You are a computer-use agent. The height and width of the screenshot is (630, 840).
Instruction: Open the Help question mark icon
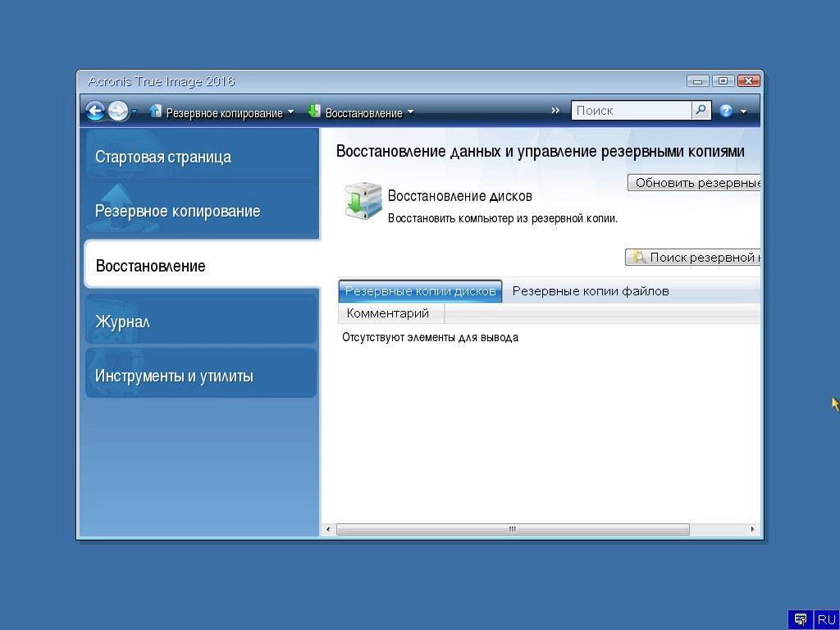point(726,111)
